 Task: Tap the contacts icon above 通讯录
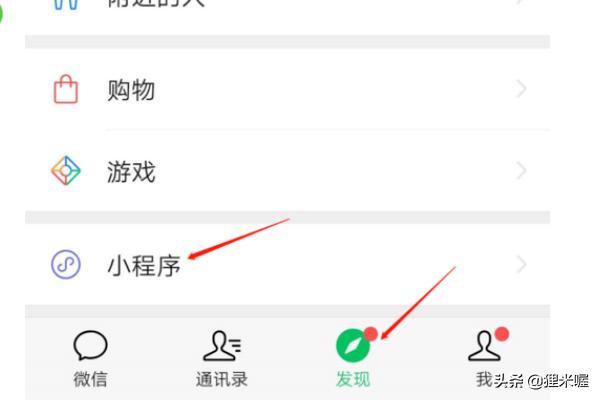[222, 346]
